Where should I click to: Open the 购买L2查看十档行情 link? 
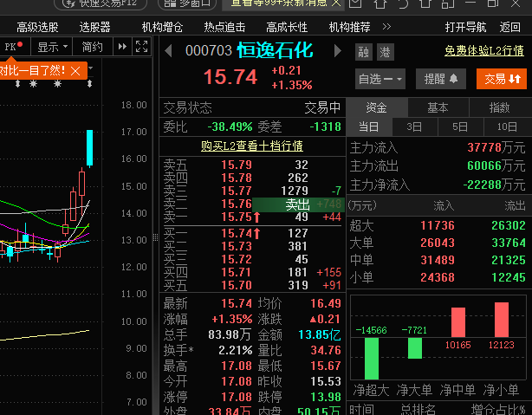(252, 146)
